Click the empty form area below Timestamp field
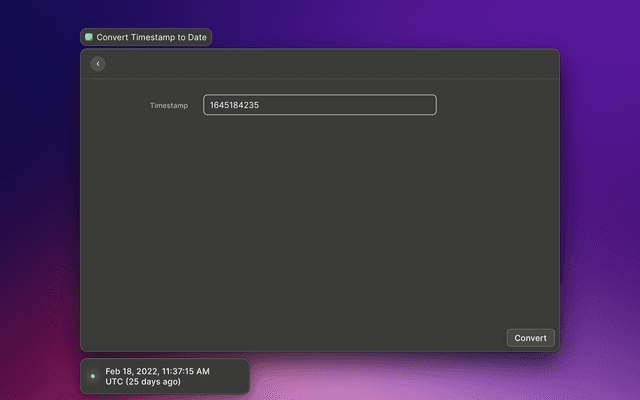The width and height of the screenshot is (640, 400). [319, 220]
